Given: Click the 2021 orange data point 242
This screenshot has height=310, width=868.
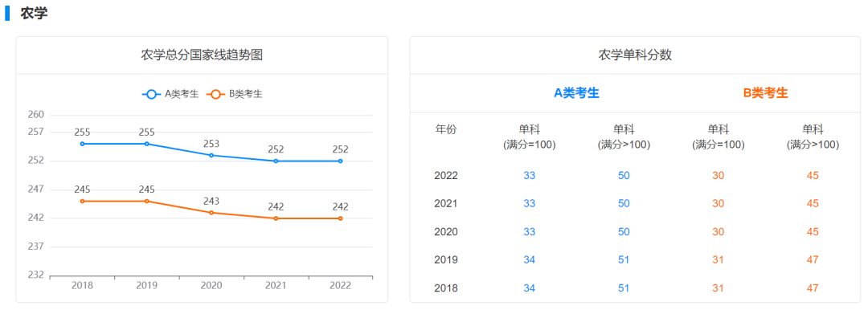Looking at the screenshot, I should 276,218.
